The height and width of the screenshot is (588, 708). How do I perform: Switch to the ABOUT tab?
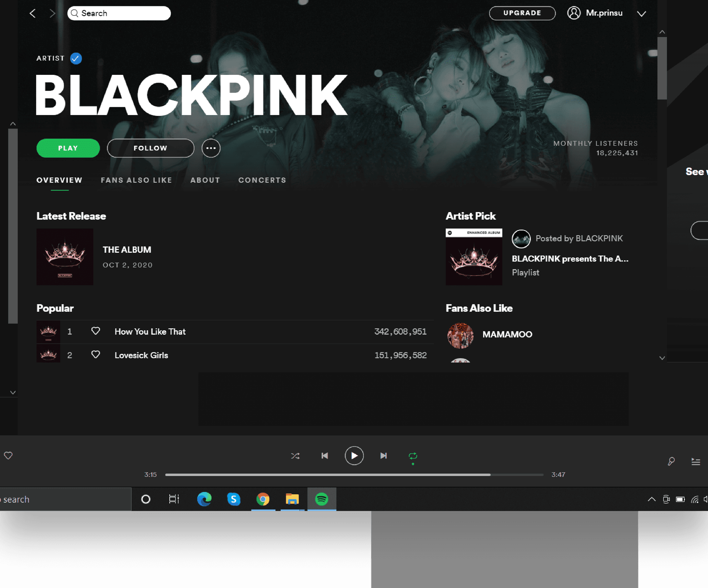click(205, 180)
